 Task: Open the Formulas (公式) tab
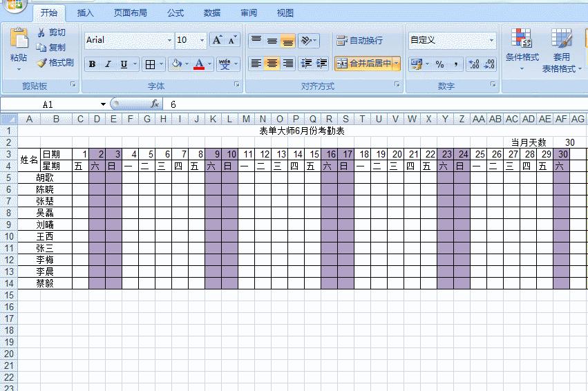[175, 12]
